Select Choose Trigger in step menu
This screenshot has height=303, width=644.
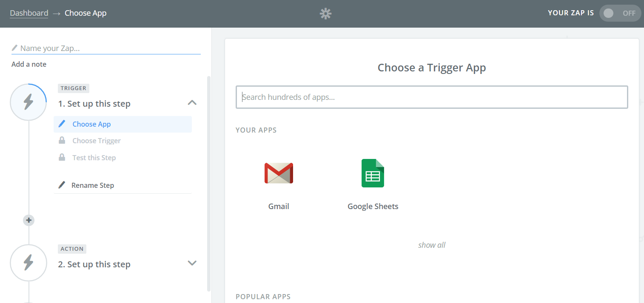click(x=97, y=141)
